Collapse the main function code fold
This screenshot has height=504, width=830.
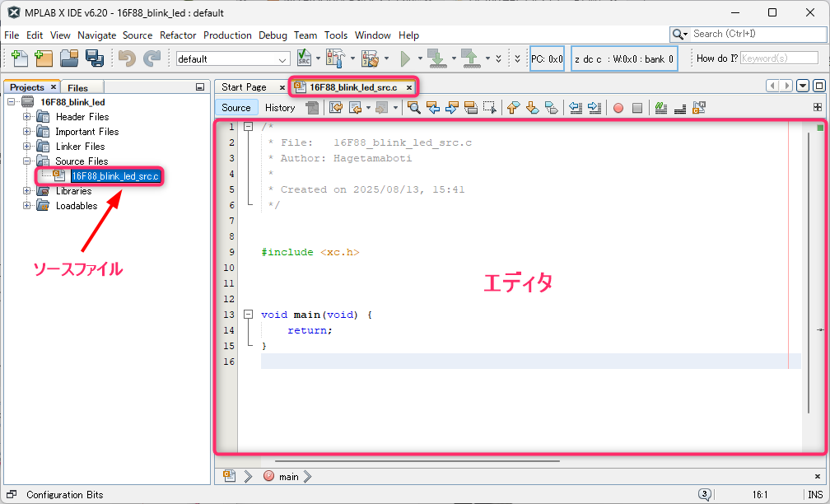pyautogui.click(x=248, y=315)
